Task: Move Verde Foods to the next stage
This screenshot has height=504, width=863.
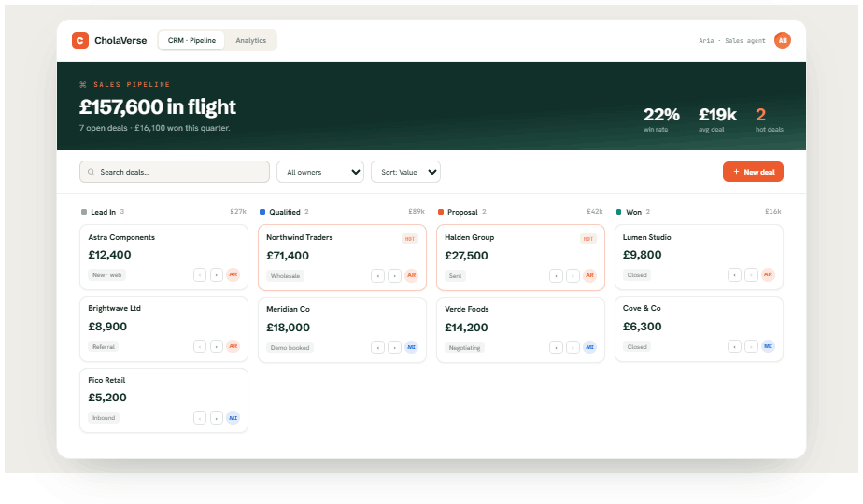Action: click(573, 347)
